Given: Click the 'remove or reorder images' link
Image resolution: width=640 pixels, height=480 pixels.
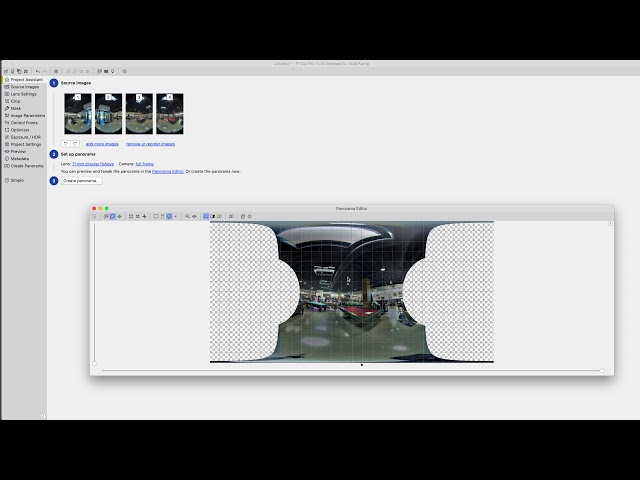Looking at the screenshot, I should point(150,144).
